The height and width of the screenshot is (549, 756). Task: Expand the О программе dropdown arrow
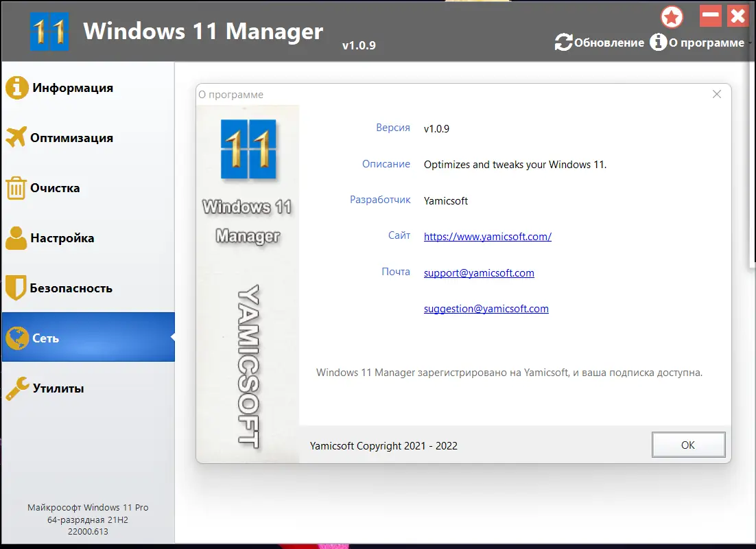(750, 43)
